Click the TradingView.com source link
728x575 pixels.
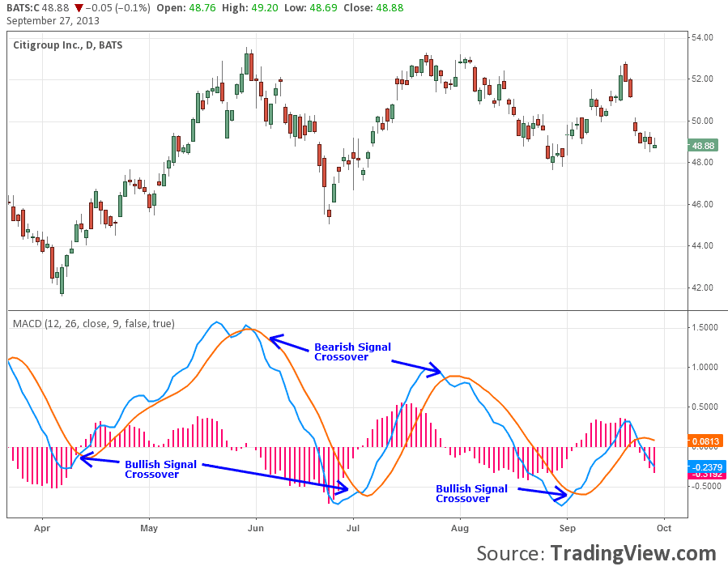coord(633,553)
